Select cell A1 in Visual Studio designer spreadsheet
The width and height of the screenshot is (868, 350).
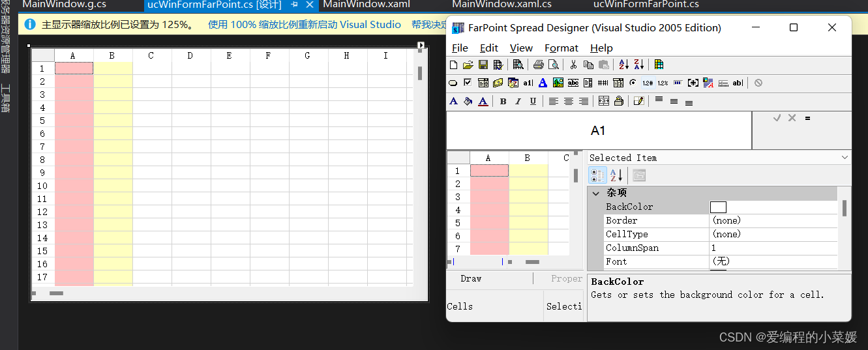(74, 68)
